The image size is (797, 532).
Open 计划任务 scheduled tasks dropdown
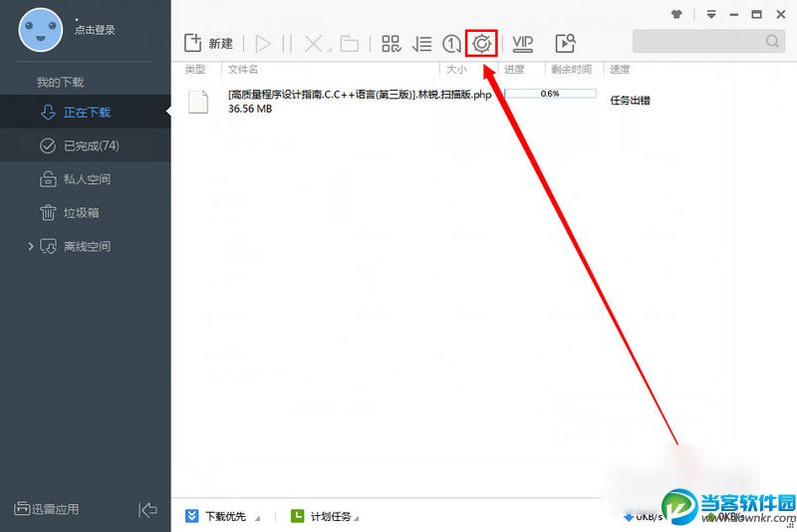[x=325, y=516]
